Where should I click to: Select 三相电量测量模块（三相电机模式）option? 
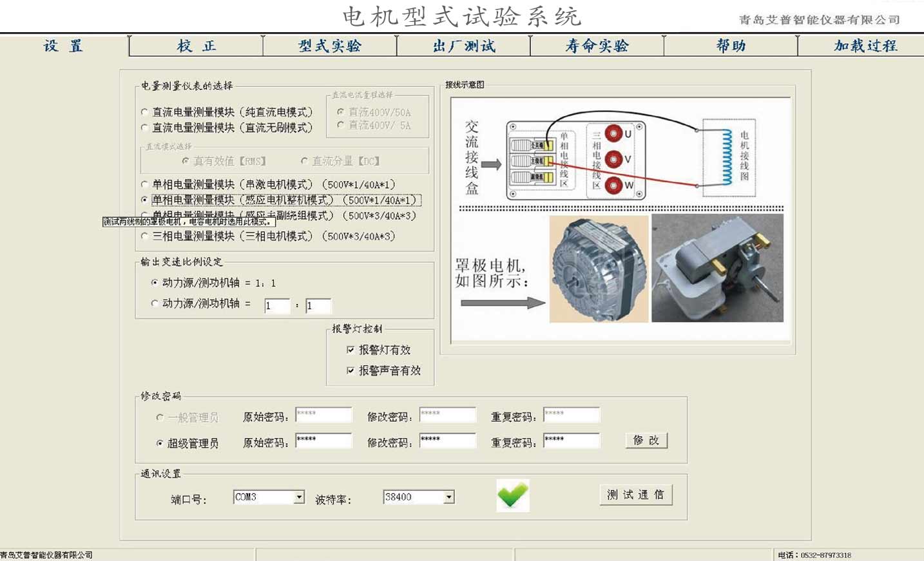tap(144, 236)
